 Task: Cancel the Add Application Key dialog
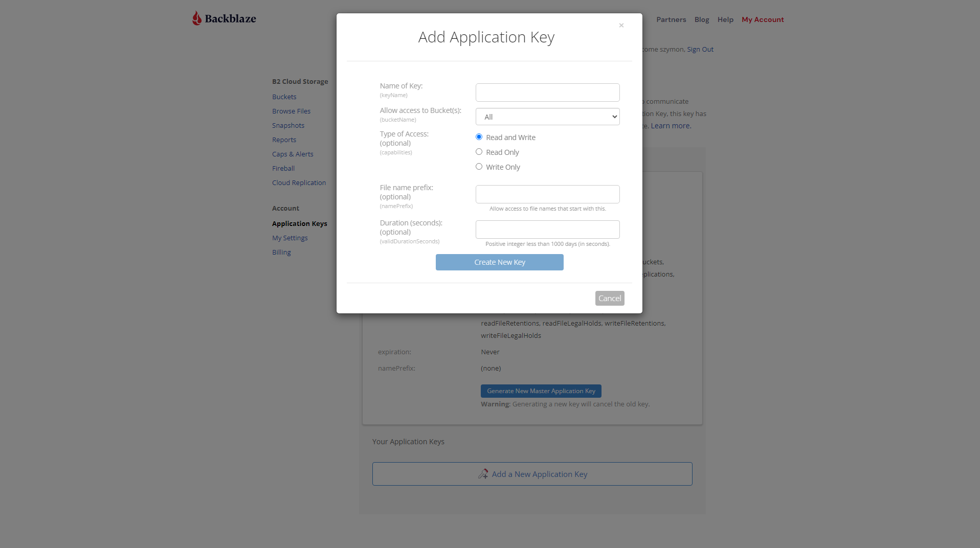[x=609, y=298]
